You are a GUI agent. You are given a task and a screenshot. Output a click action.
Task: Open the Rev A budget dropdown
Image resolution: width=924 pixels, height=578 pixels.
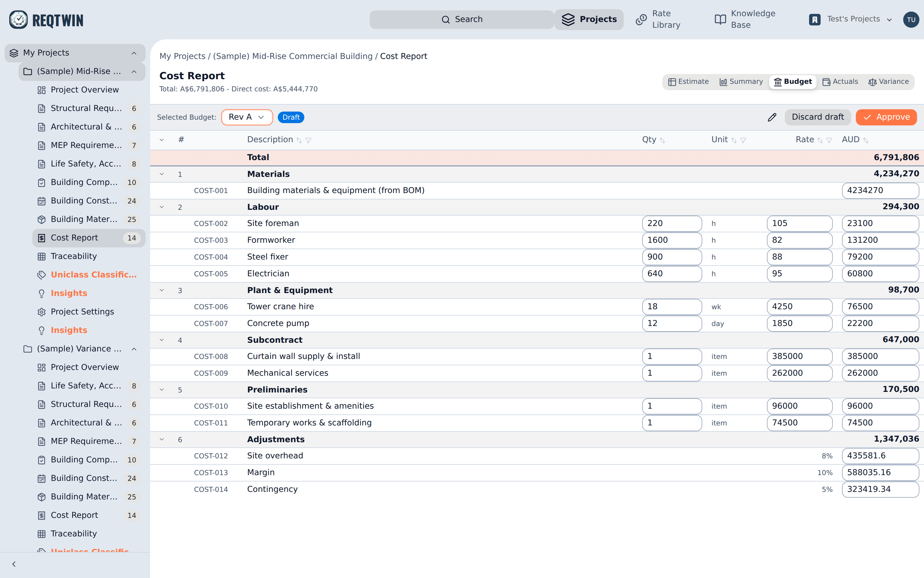click(x=247, y=117)
